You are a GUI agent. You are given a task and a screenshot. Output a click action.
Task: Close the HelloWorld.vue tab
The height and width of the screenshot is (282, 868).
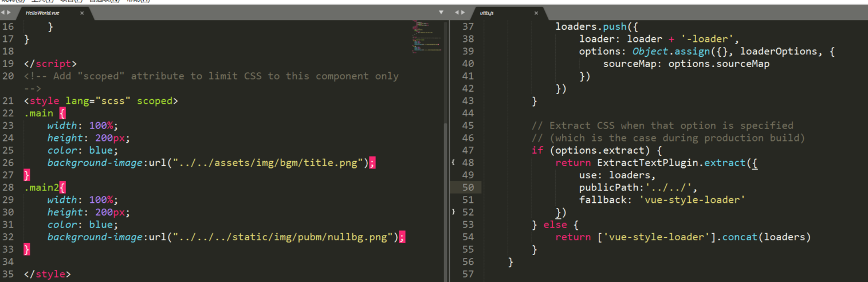pos(82,13)
